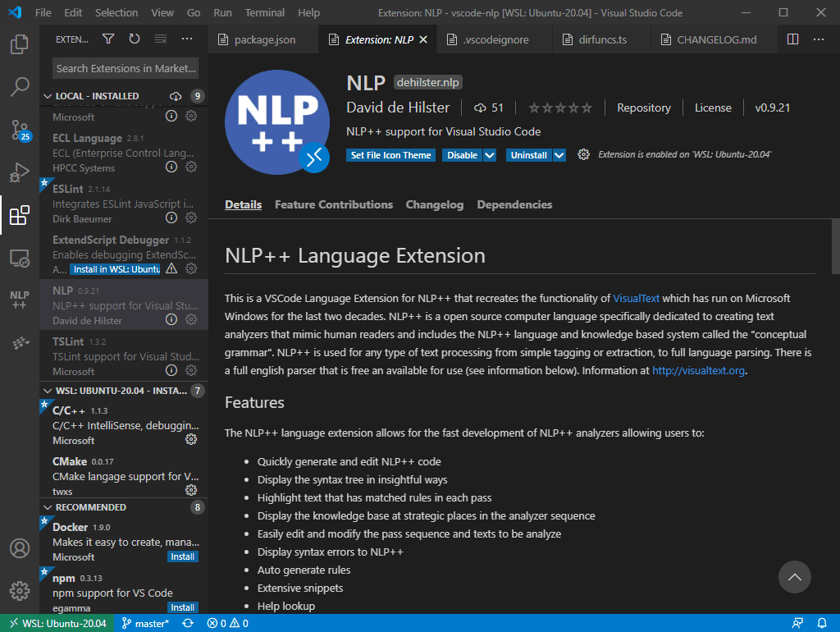Open the Remote Explorer view
Image resolution: width=840 pixels, height=632 pixels.
[x=20, y=259]
